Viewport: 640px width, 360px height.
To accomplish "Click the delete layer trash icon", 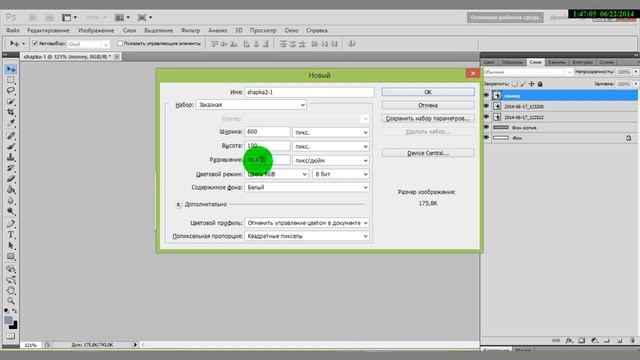I will pyautogui.click(x=632, y=340).
